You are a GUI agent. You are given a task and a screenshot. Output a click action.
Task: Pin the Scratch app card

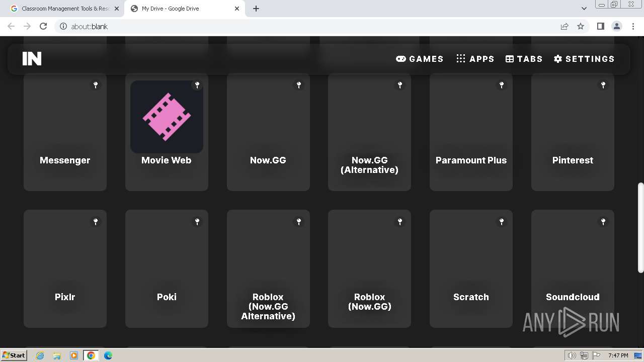[x=502, y=222]
